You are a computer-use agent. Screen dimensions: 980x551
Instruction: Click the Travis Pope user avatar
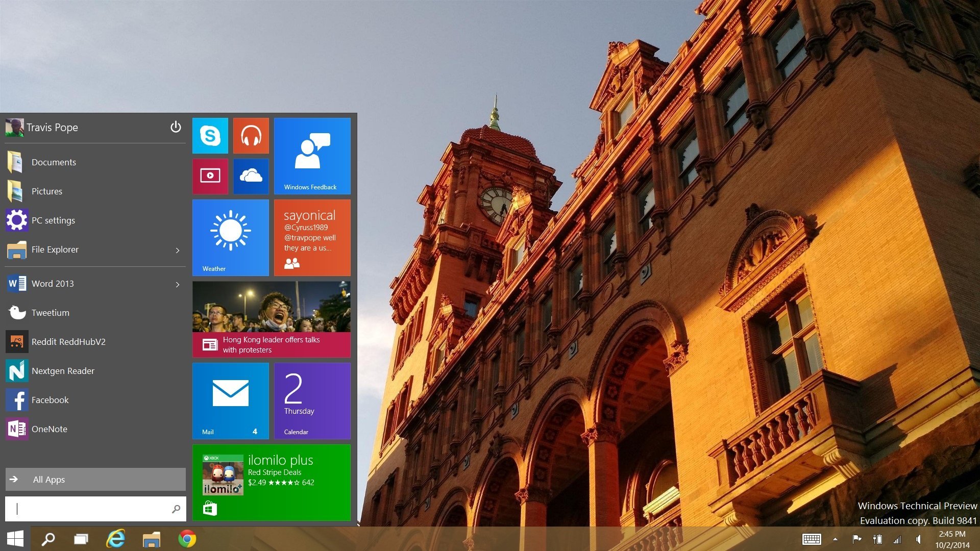click(14, 128)
